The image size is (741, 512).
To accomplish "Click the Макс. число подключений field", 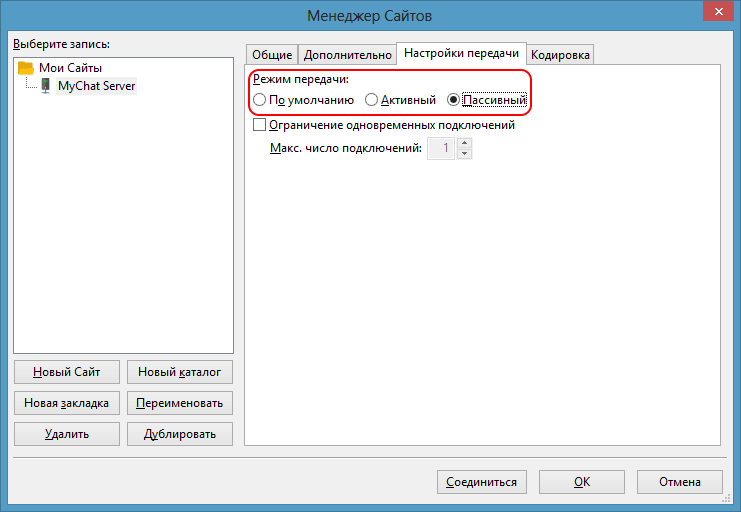I will (441, 148).
